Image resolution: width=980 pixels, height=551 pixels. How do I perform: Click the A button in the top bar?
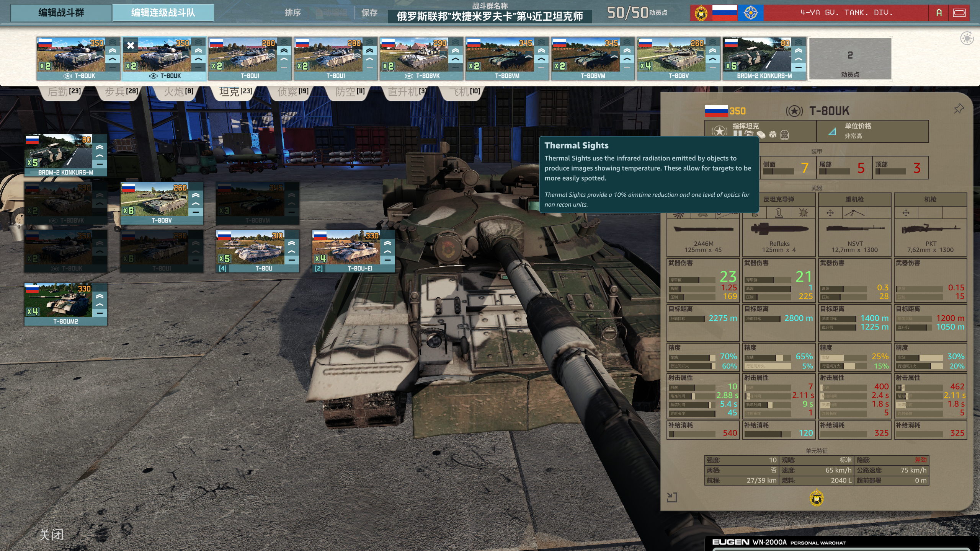point(939,13)
